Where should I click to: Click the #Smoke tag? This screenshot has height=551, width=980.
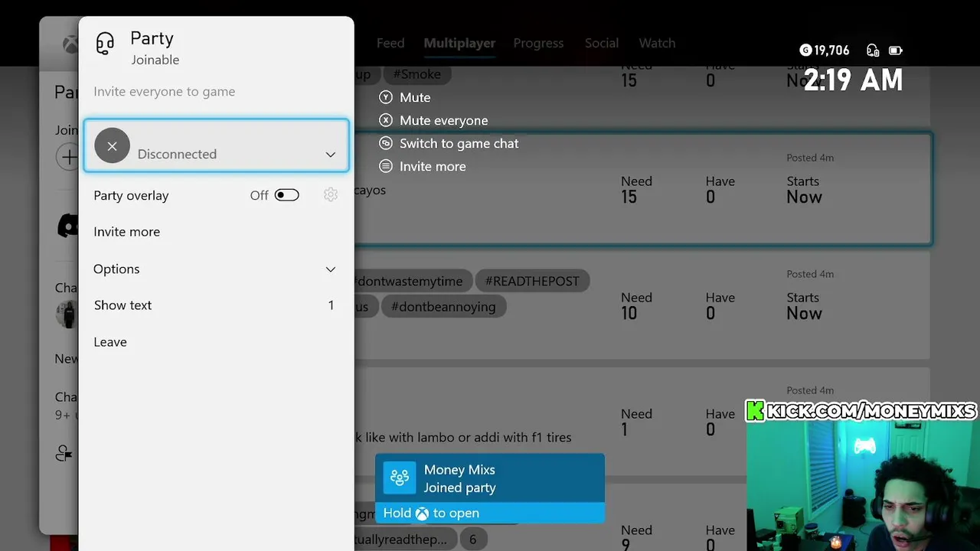click(416, 74)
